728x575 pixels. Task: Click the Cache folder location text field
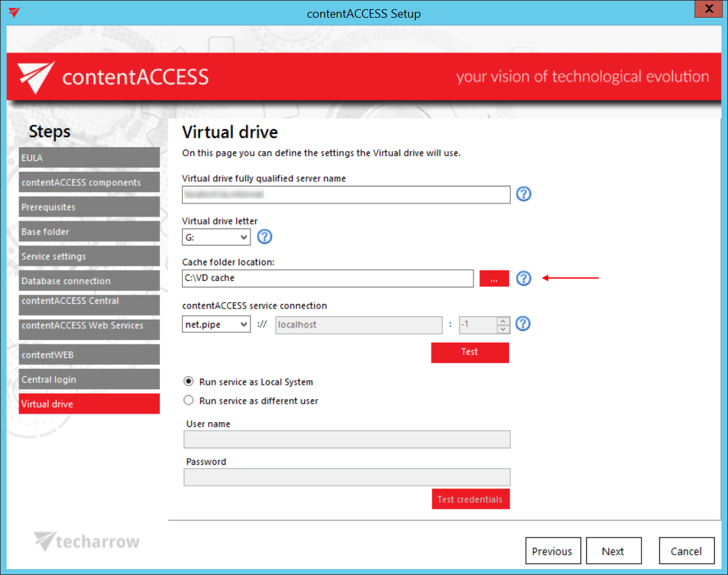pyautogui.click(x=327, y=278)
